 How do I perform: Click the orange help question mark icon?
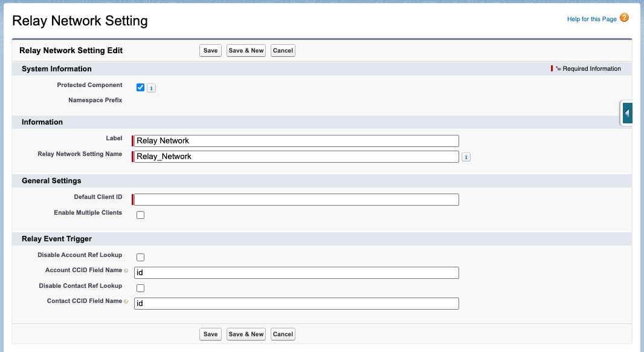pos(624,18)
